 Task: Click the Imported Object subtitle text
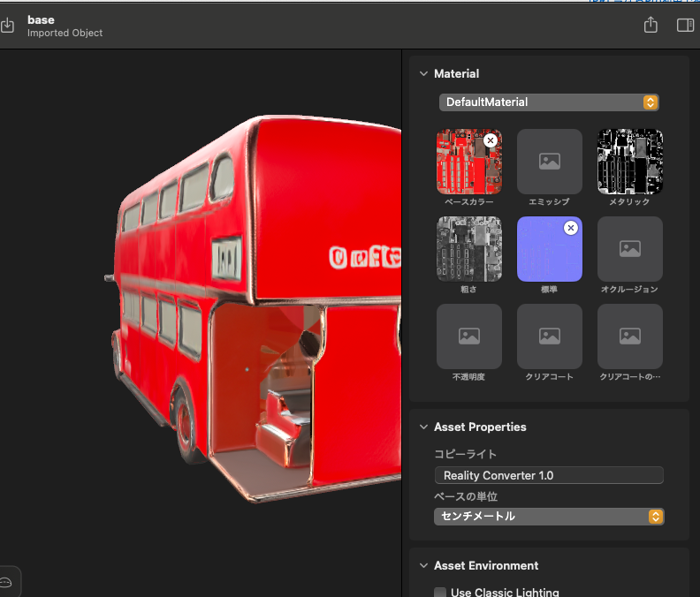click(65, 33)
